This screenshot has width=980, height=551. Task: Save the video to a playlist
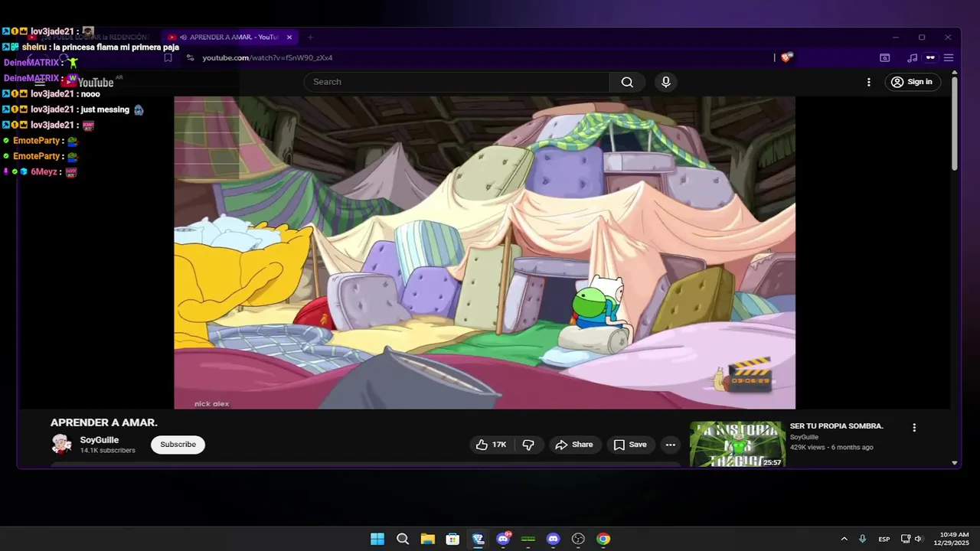click(x=630, y=445)
